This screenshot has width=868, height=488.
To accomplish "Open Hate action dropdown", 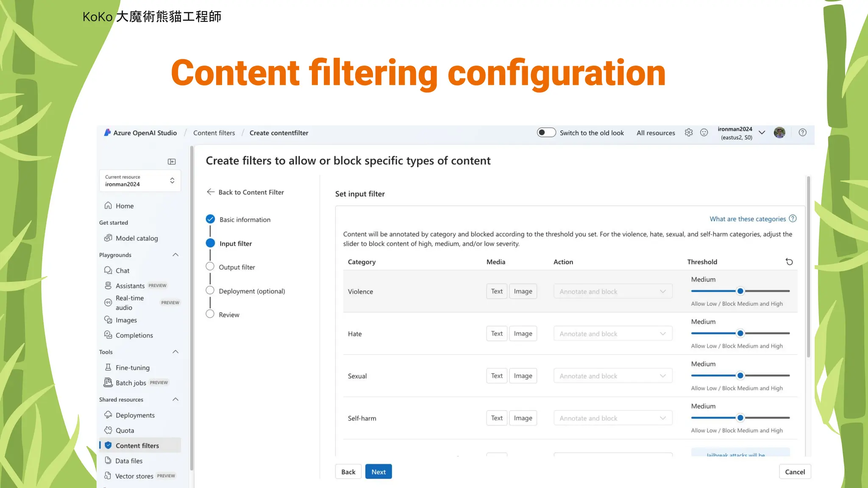I will pyautogui.click(x=613, y=334).
